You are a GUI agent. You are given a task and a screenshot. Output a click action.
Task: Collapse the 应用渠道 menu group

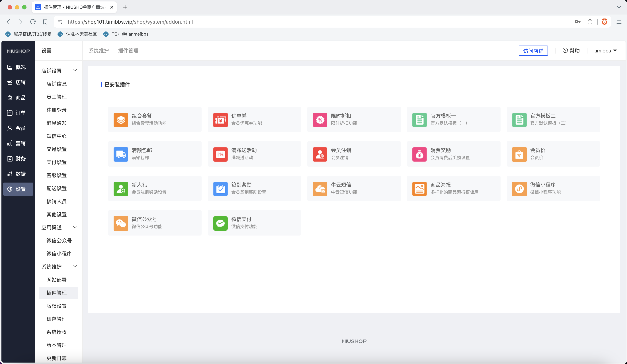click(75, 227)
